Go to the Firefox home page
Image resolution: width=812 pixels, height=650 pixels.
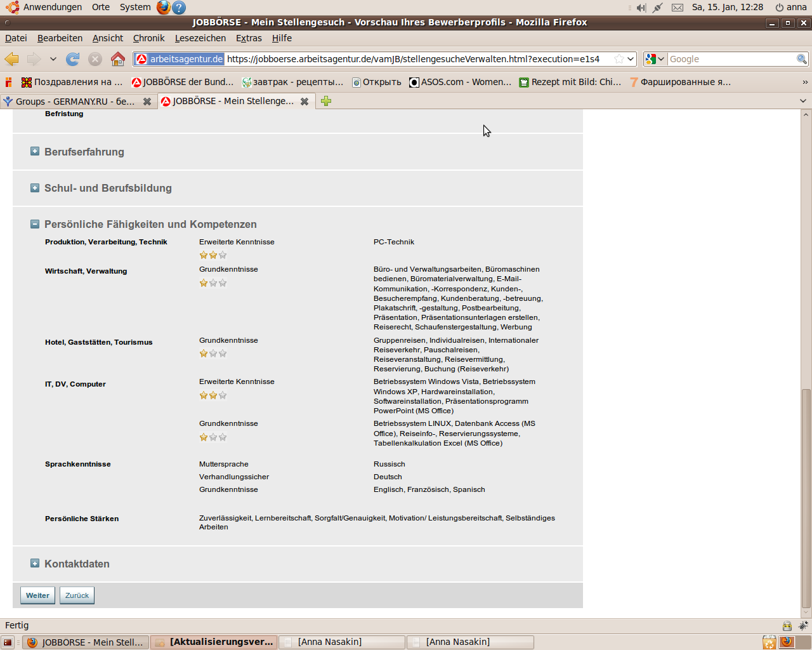117,59
